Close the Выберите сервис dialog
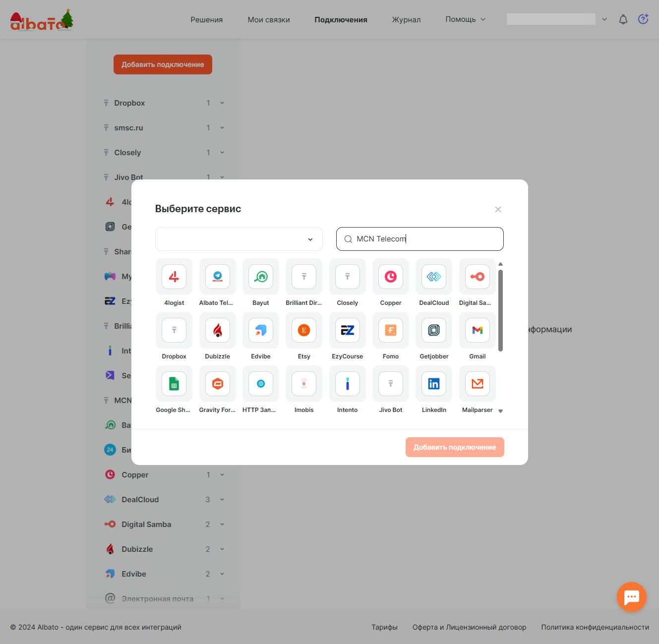 point(498,209)
